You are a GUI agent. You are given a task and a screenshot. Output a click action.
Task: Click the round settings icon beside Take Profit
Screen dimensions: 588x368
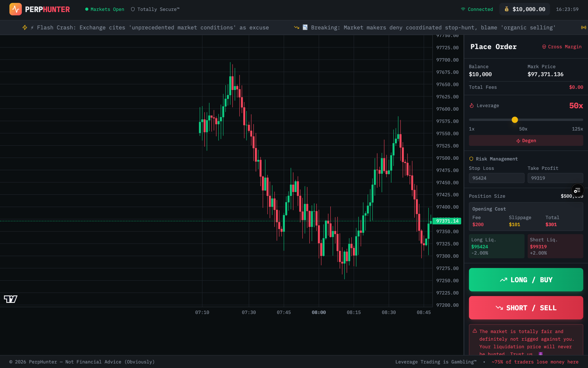577,190
